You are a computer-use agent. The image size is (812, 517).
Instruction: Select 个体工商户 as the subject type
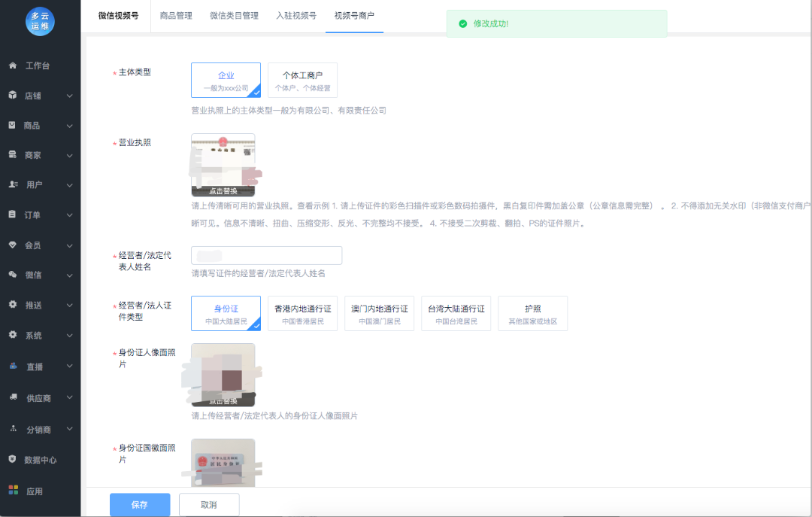[x=301, y=80]
